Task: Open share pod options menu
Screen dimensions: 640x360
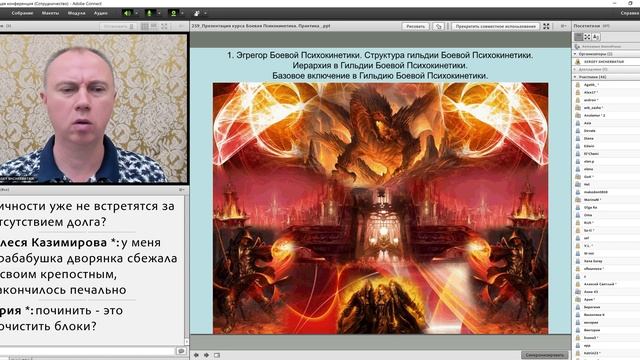Action: point(563,26)
